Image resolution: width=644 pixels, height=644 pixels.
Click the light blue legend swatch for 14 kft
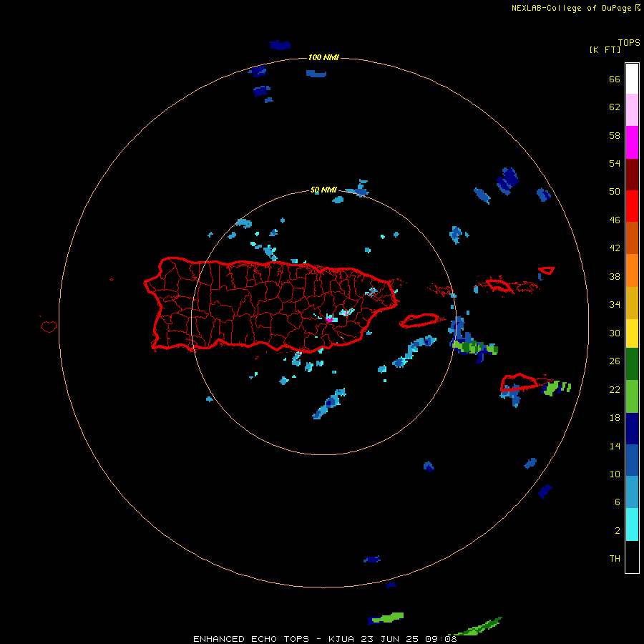coord(632,492)
